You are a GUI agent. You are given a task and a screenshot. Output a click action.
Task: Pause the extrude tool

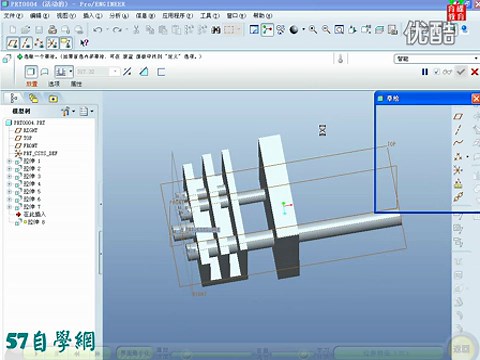tap(425, 72)
